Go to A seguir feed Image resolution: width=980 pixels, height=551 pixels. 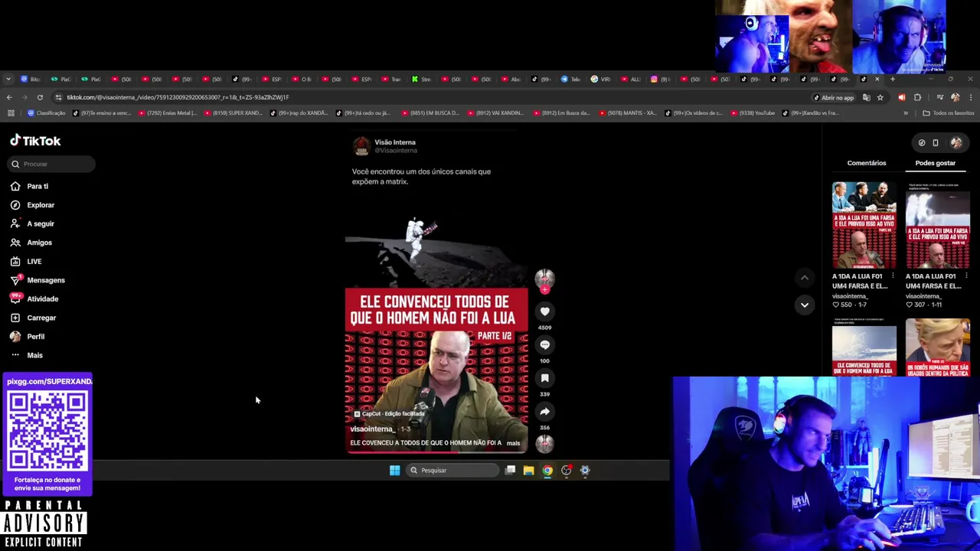32,223
